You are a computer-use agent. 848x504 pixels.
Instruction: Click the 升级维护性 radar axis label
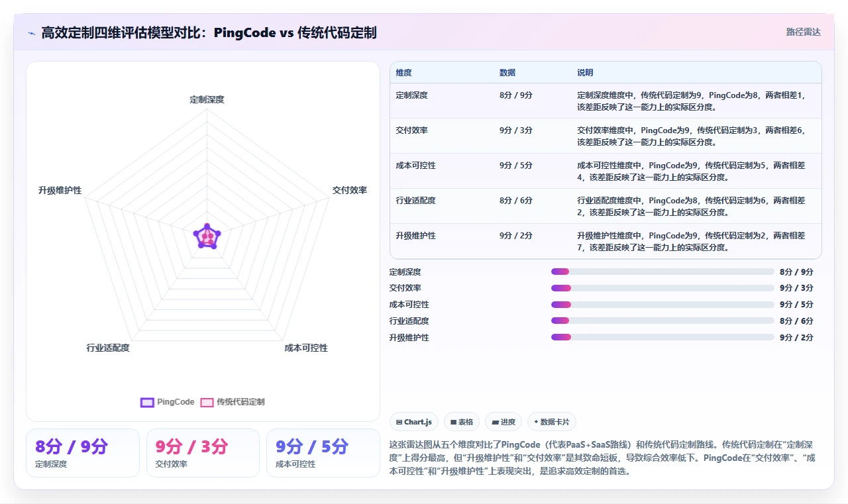tap(60, 190)
